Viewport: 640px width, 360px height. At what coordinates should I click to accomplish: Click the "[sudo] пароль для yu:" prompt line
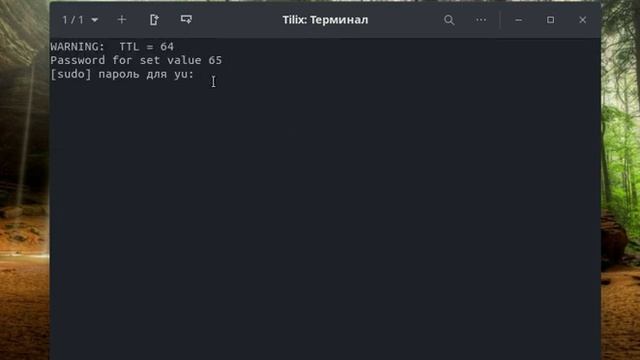(x=122, y=74)
